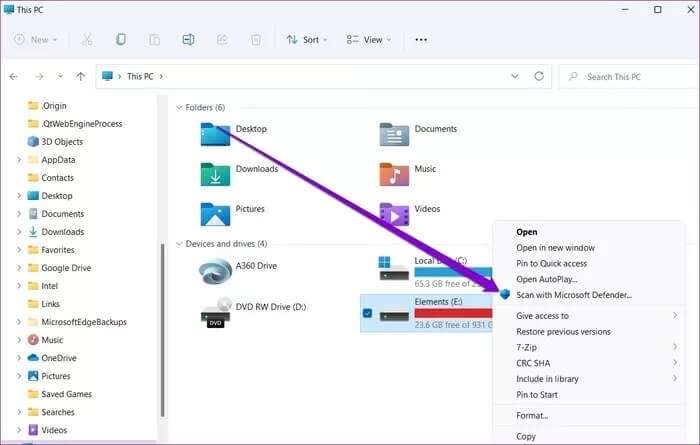Click the Rename icon in toolbar
The height and width of the screenshot is (445, 700).
[188, 40]
